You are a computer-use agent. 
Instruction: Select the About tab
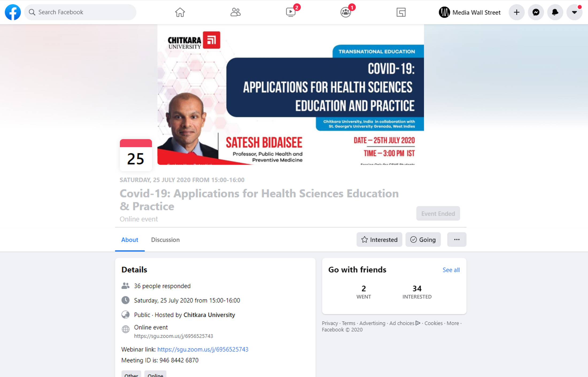tap(130, 240)
